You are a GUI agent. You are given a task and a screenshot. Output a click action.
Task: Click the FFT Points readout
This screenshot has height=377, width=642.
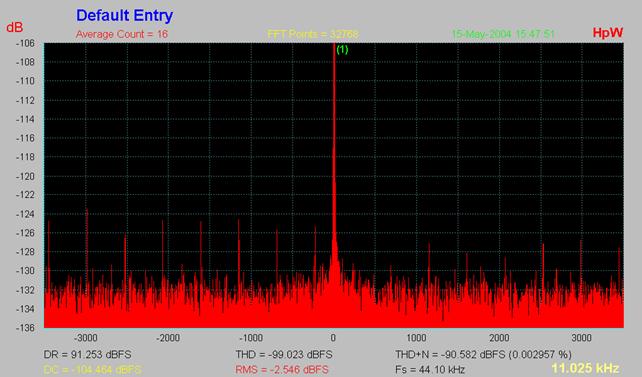313,34
